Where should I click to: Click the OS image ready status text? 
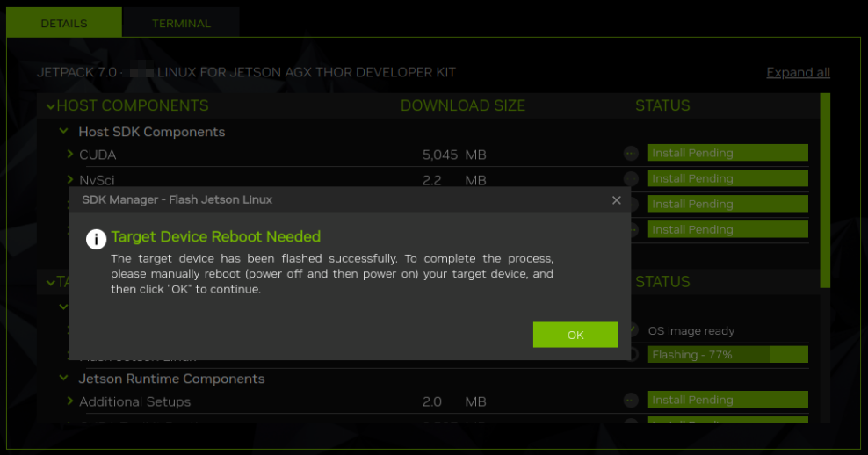click(x=691, y=331)
